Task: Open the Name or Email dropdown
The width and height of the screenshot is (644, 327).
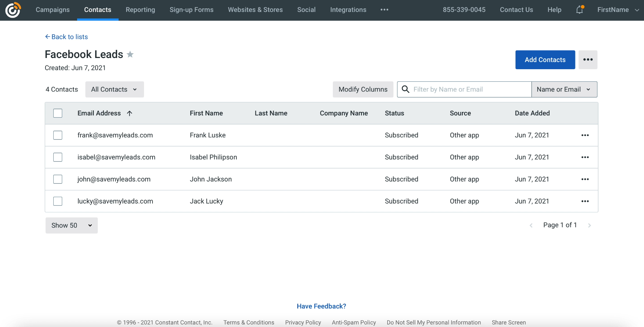Action: pos(564,89)
